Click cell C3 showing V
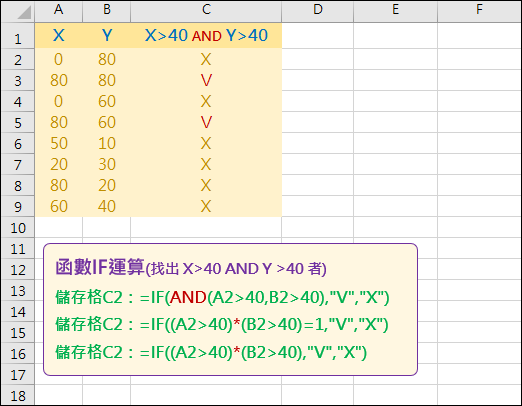 206,80
